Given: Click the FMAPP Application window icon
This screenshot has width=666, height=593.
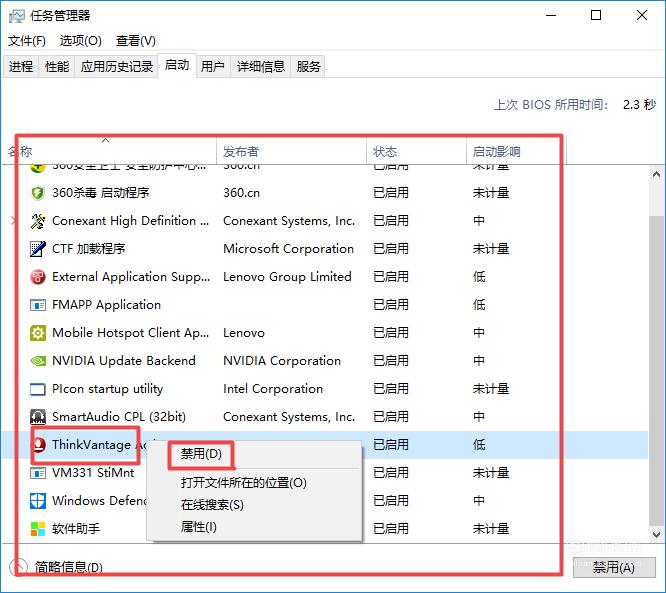Looking at the screenshot, I should (38, 305).
